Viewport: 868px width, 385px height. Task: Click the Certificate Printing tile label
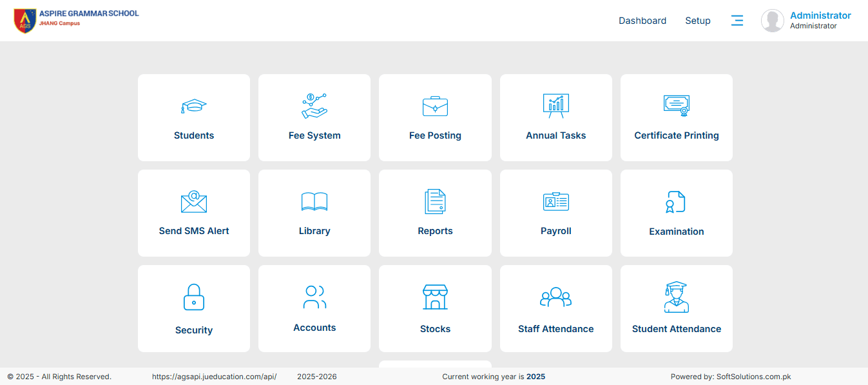pyautogui.click(x=677, y=135)
